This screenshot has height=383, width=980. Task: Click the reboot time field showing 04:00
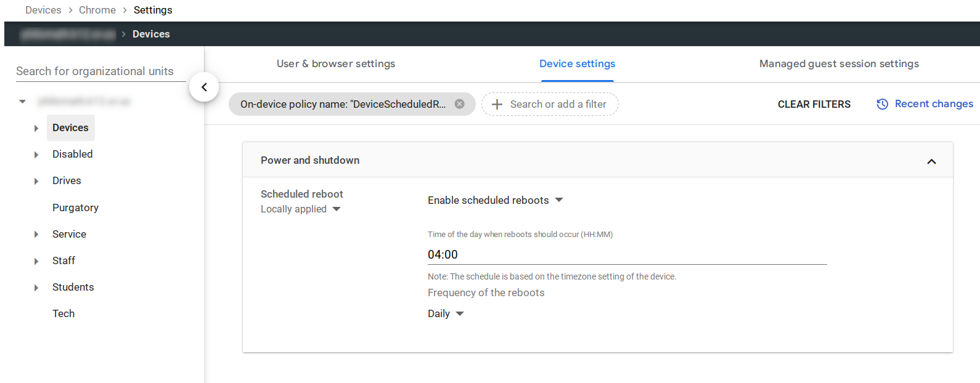(626, 255)
